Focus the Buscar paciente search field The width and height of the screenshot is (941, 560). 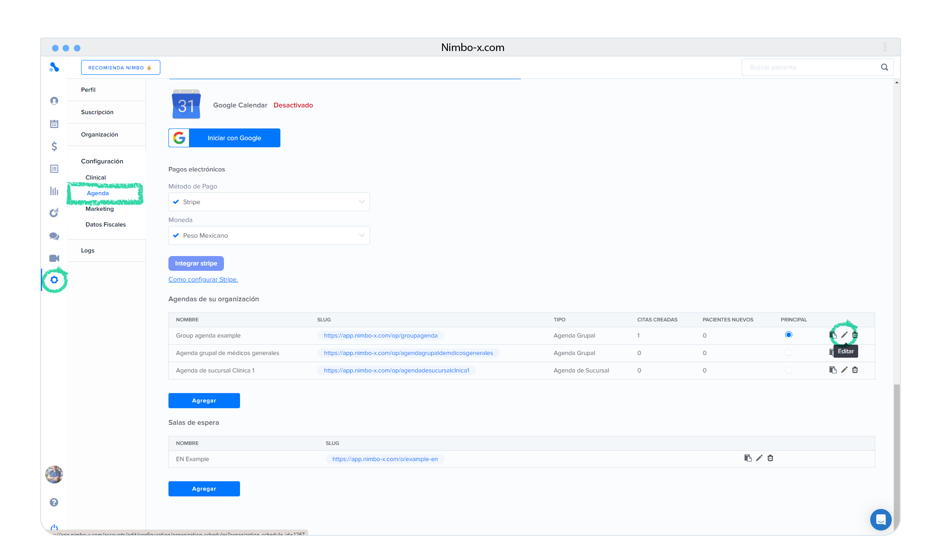pyautogui.click(x=811, y=67)
